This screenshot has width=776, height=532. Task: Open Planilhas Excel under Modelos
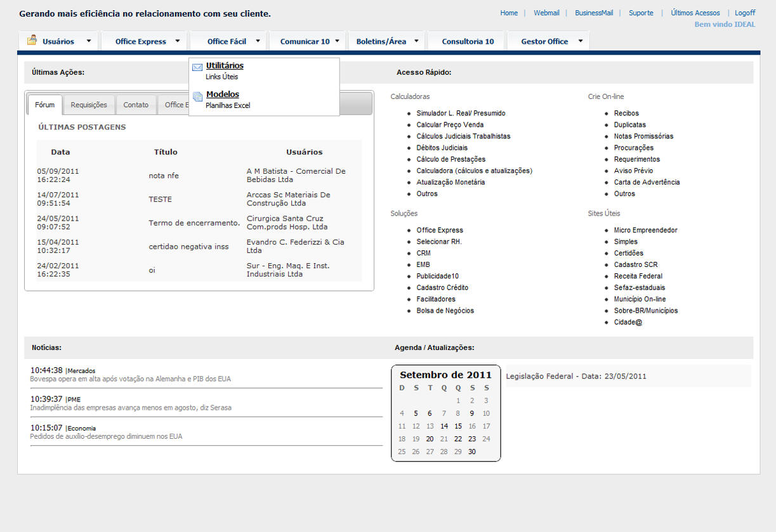(228, 106)
